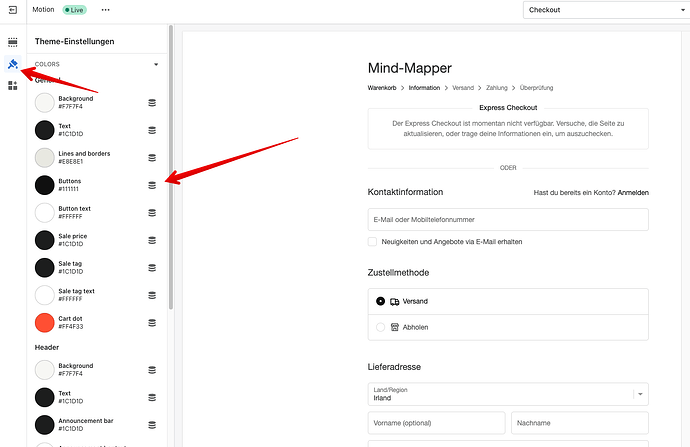This screenshot has width=690, height=447.
Task: Click the stack icon beside Button text
Action: [152, 213]
